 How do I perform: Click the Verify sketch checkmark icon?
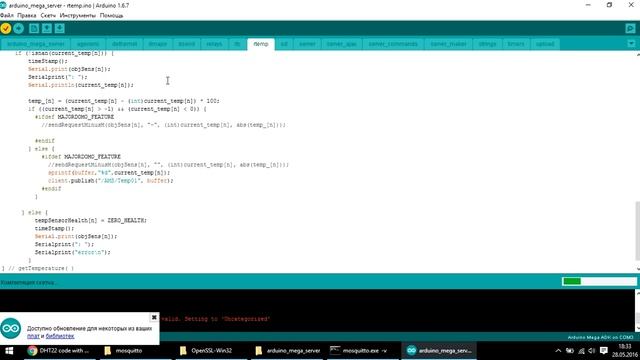[x=6, y=28]
